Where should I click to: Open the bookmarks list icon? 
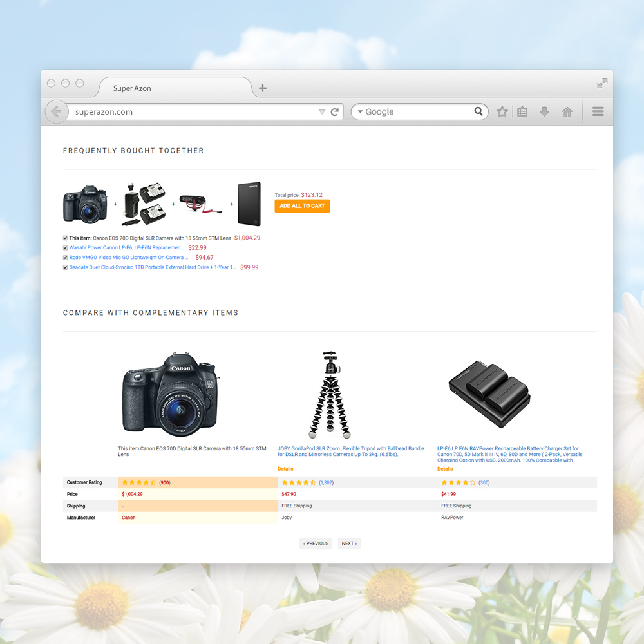(x=522, y=111)
